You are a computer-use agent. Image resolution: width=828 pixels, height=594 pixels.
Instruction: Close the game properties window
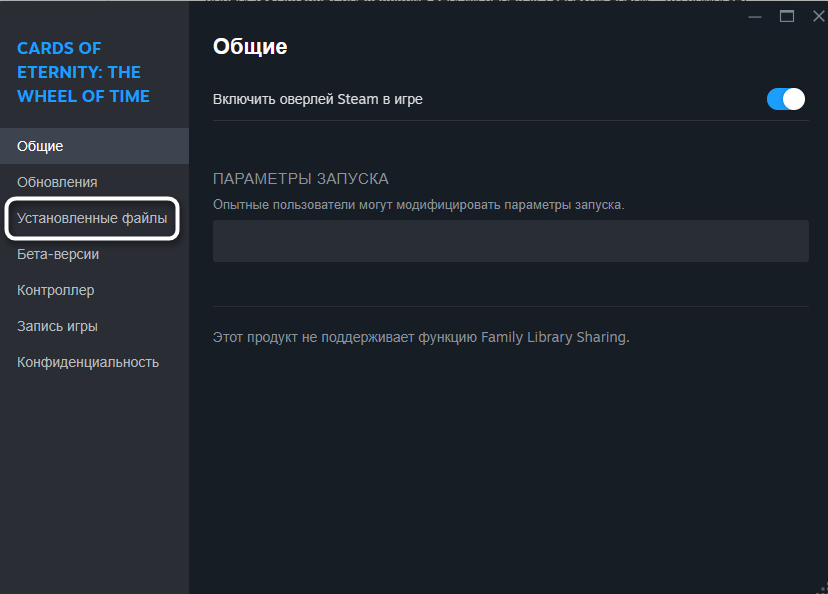click(x=818, y=17)
